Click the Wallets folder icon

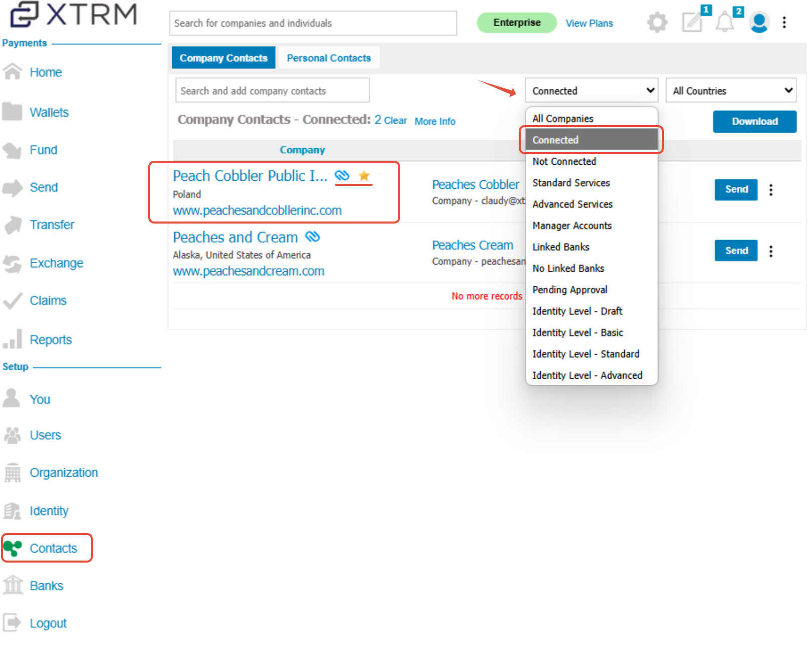point(12,112)
